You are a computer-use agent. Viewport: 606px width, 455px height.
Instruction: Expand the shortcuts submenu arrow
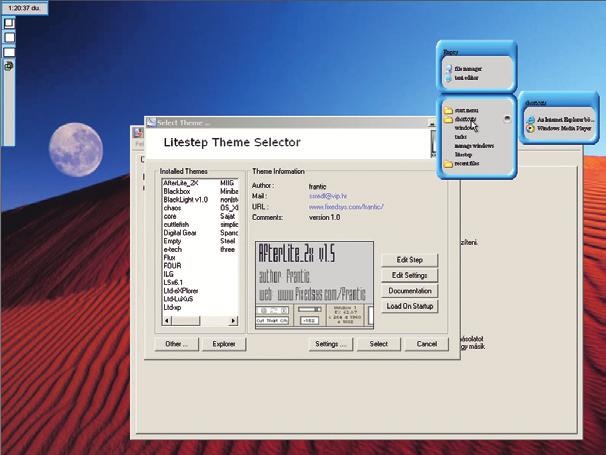(x=507, y=118)
